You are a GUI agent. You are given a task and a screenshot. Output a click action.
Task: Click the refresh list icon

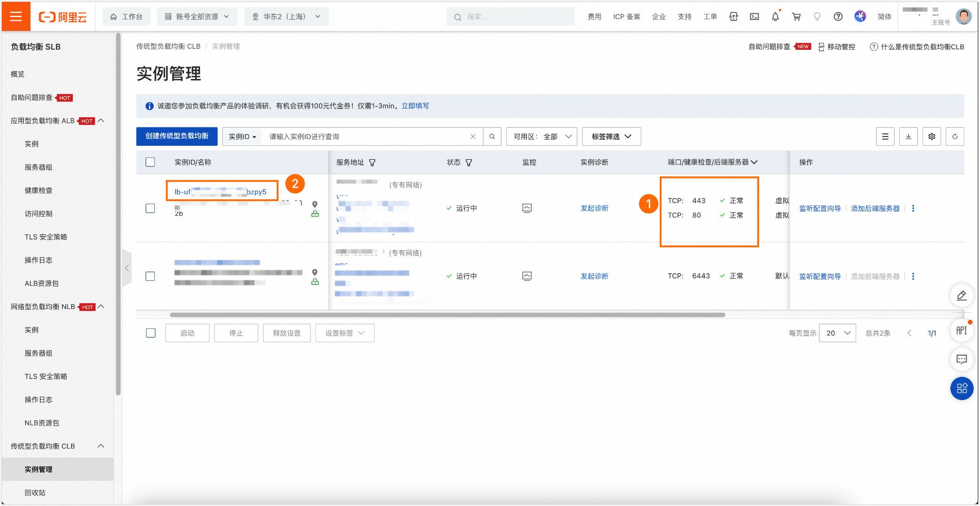pyautogui.click(x=954, y=136)
